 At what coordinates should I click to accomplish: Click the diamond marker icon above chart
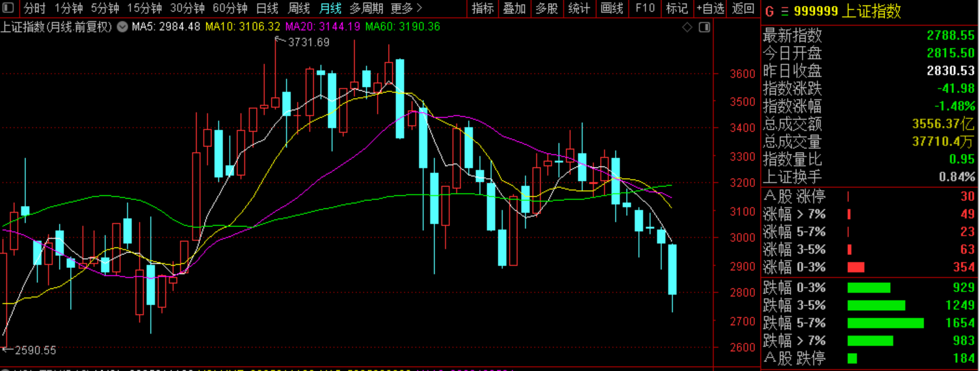tap(687, 27)
